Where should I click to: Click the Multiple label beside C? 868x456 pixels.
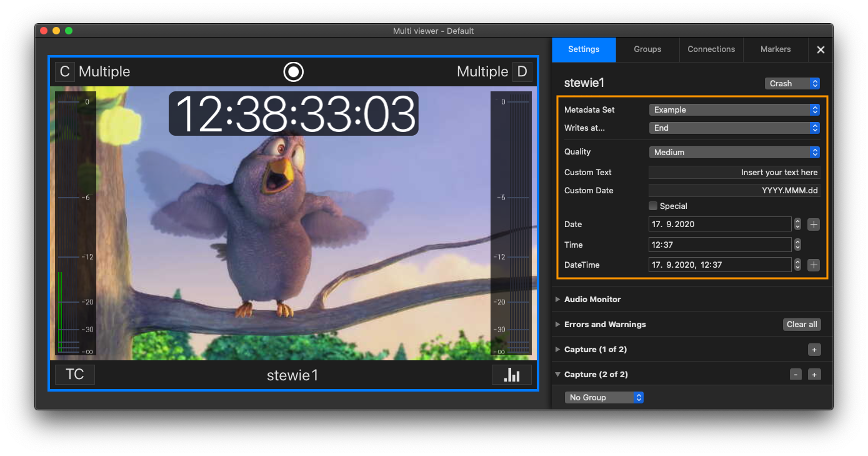point(104,72)
